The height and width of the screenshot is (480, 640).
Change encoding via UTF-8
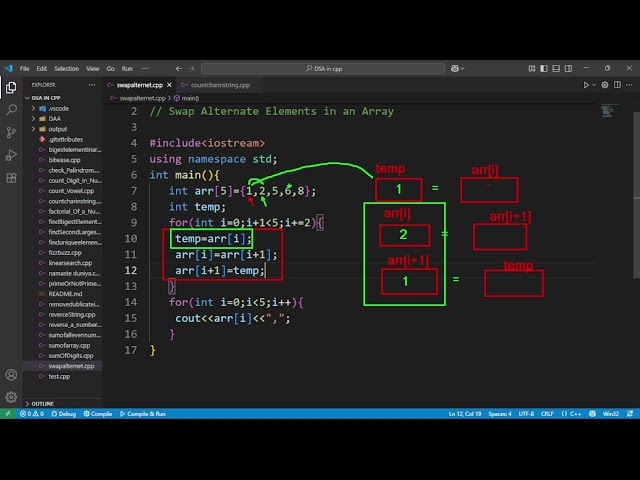(526, 413)
